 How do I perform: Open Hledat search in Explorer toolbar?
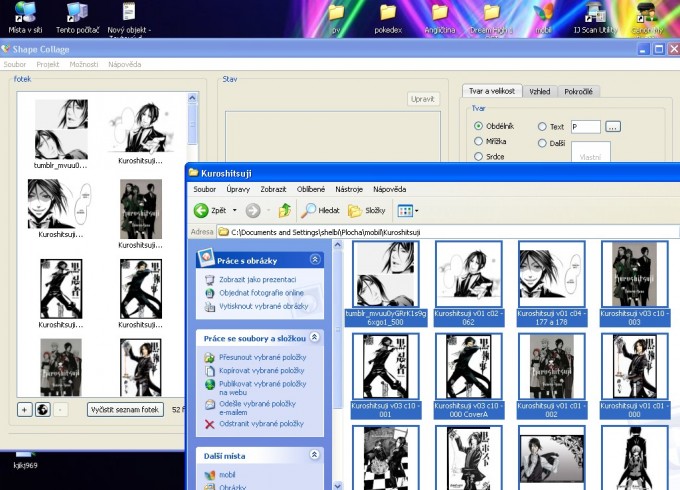[320, 211]
